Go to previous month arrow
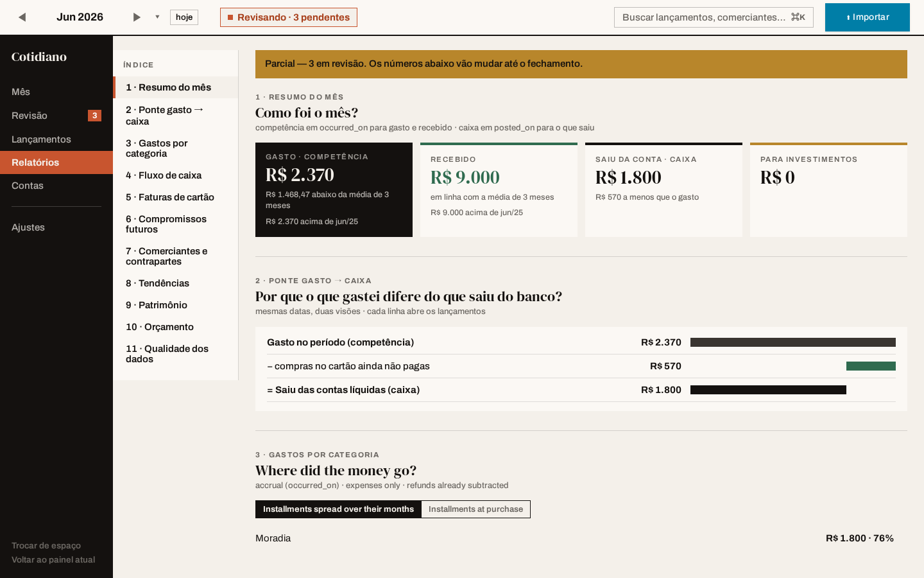924x578 pixels. pyautogui.click(x=22, y=17)
